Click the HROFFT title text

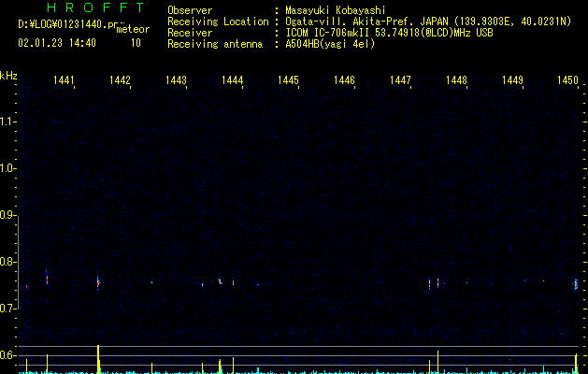(95, 7)
